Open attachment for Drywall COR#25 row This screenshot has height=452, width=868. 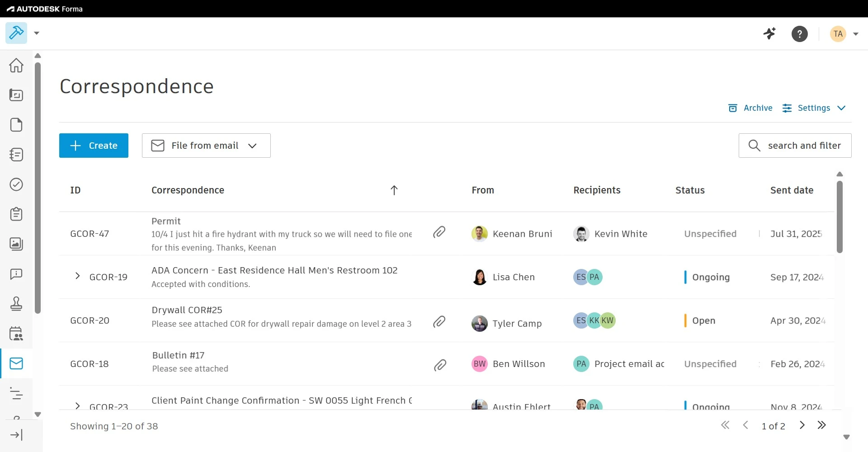click(439, 322)
